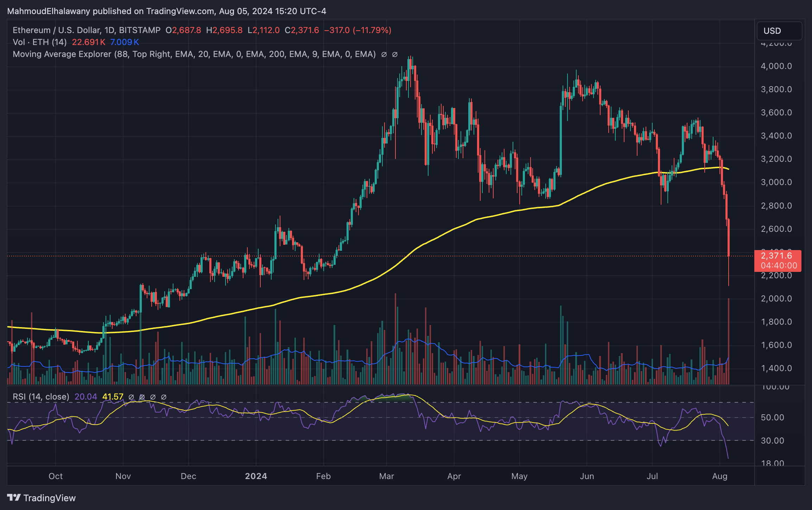Viewport: 812px width, 510px height.
Task: Click the 4,000.0 price scale label
Action: 776,66
